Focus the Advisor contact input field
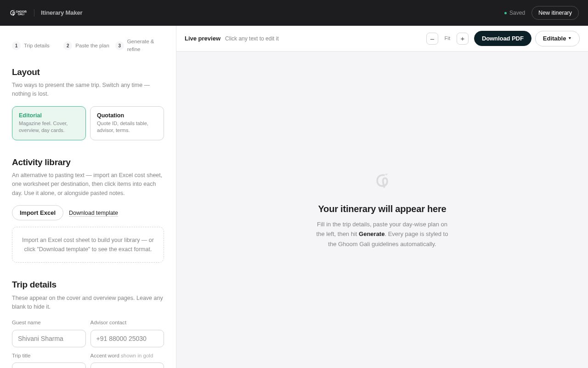Screen dimensions: 588x368 127,339
